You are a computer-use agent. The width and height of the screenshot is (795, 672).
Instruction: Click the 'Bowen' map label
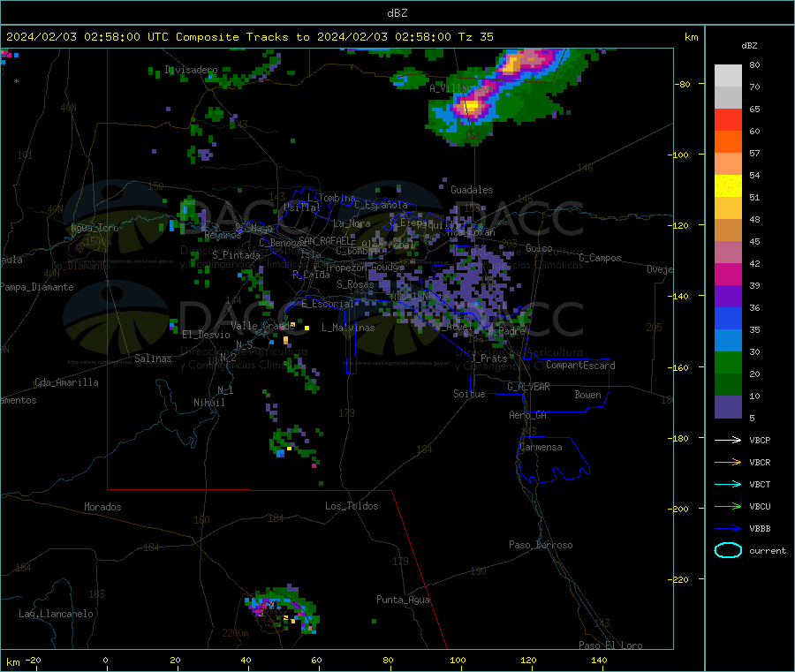[587, 395]
